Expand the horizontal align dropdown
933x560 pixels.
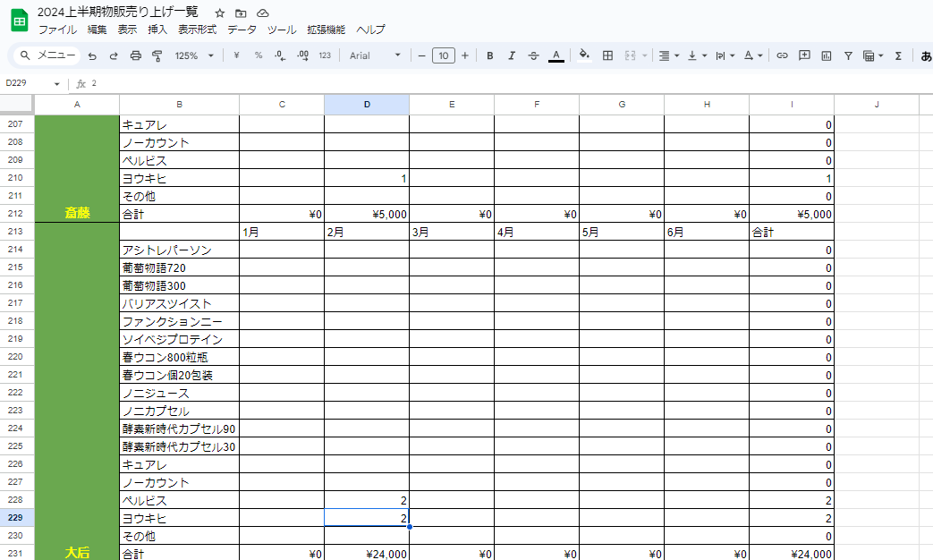click(x=668, y=55)
